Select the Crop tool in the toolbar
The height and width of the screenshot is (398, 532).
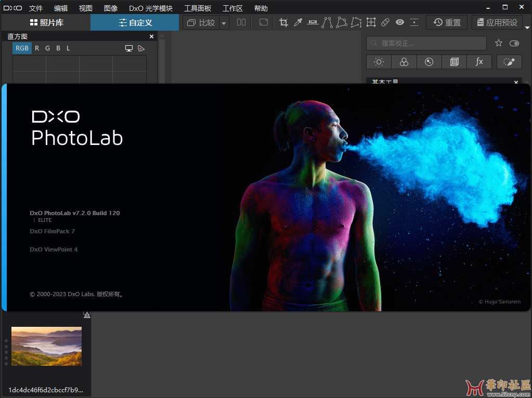tap(283, 22)
